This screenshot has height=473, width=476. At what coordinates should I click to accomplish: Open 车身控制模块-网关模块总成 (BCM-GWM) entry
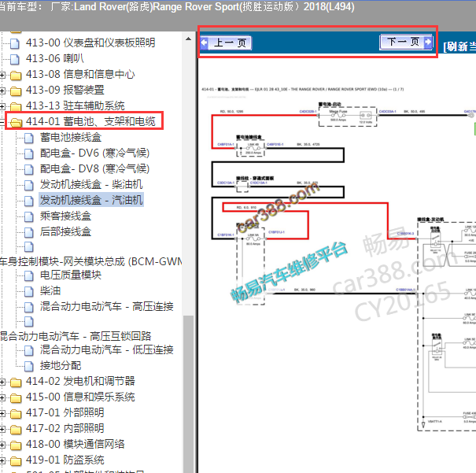click(91, 262)
